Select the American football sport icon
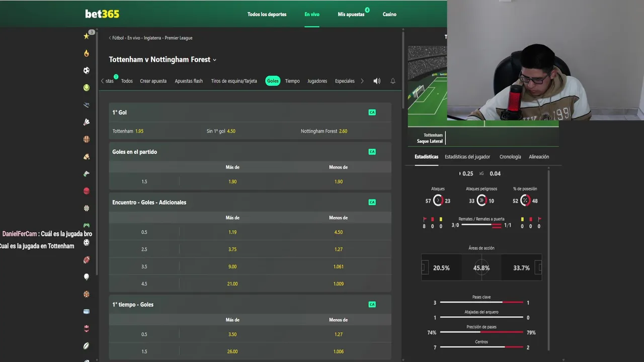644x362 pixels. (87, 260)
